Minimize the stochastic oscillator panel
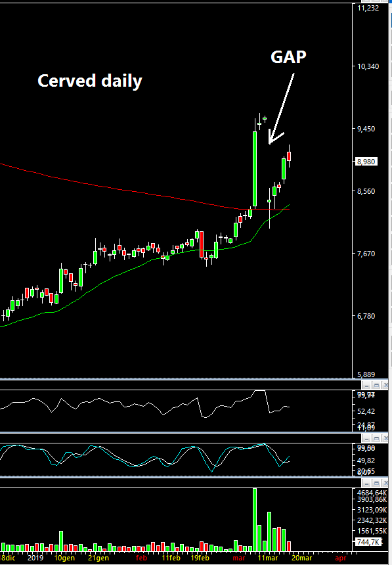392x565 pixels. point(366,438)
